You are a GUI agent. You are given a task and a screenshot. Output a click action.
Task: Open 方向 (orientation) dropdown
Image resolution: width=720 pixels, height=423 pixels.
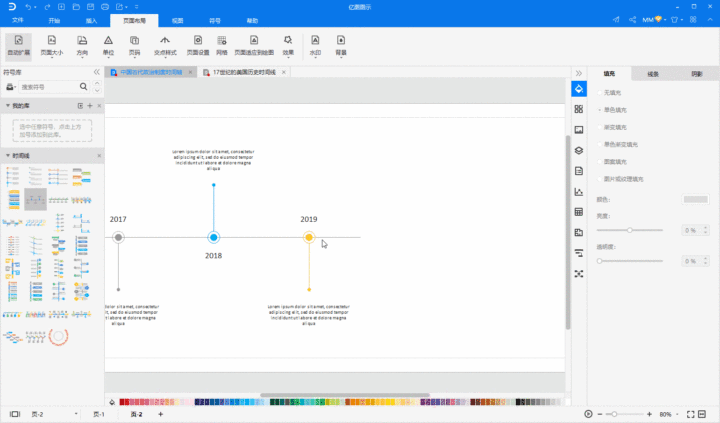click(82, 45)
